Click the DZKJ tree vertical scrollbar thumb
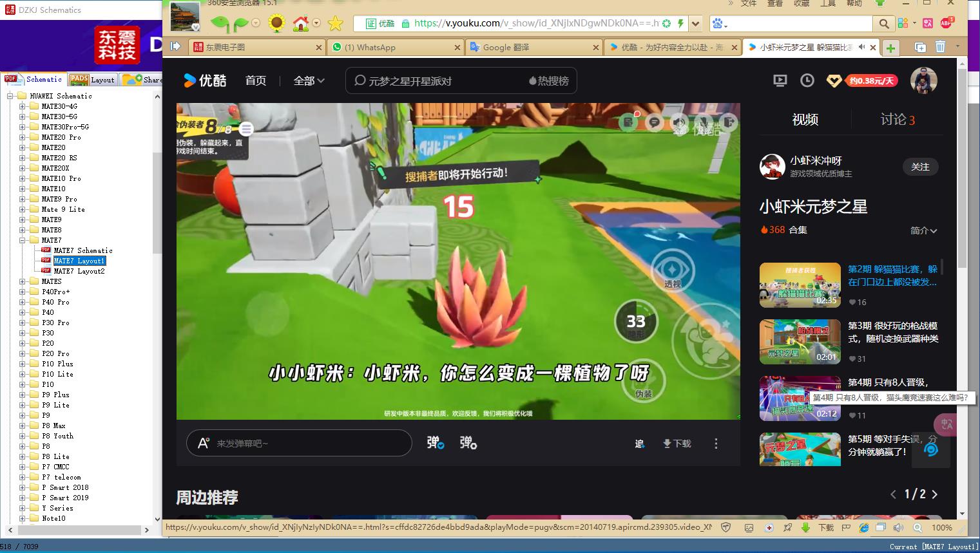Screen dimensions: 980x553 coord(157,204)
